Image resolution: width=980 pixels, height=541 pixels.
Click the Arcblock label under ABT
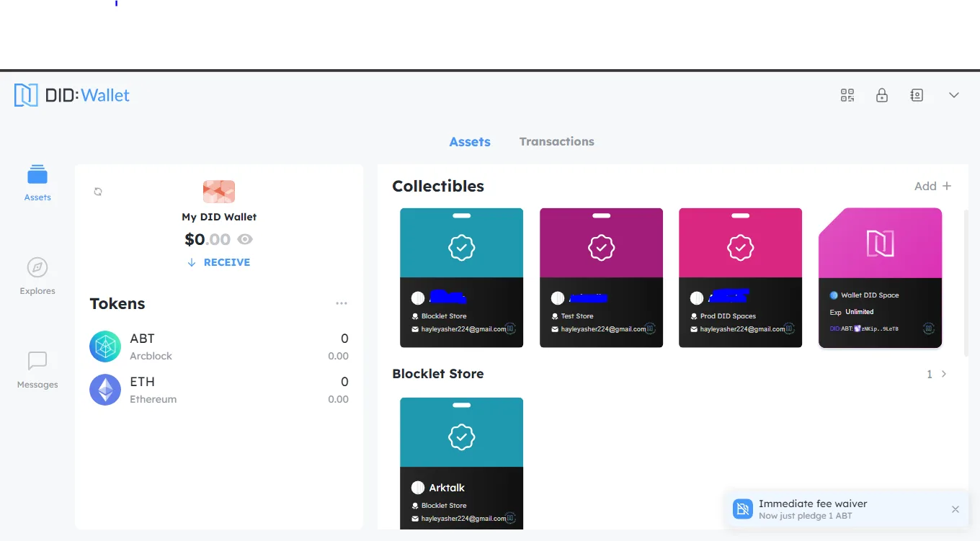pos(151,356)
